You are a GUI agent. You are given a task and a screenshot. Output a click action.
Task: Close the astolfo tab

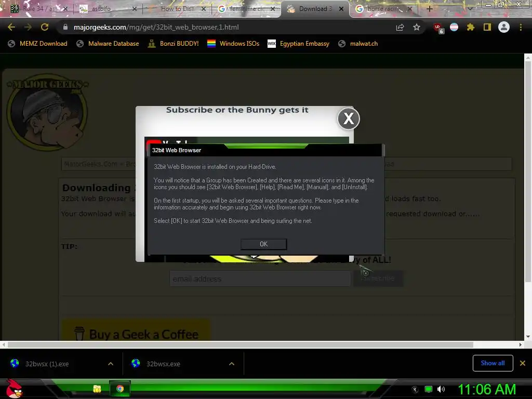click(x=135, y=9)
